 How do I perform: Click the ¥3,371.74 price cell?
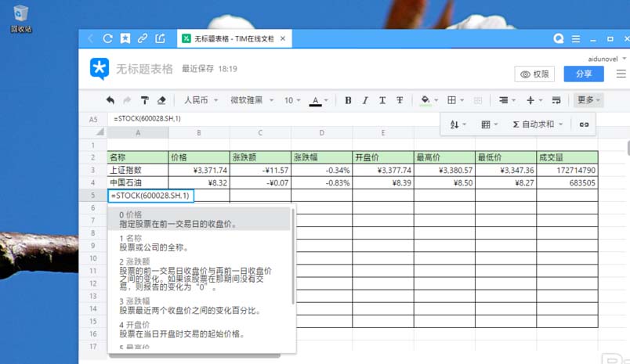point(199,170)
